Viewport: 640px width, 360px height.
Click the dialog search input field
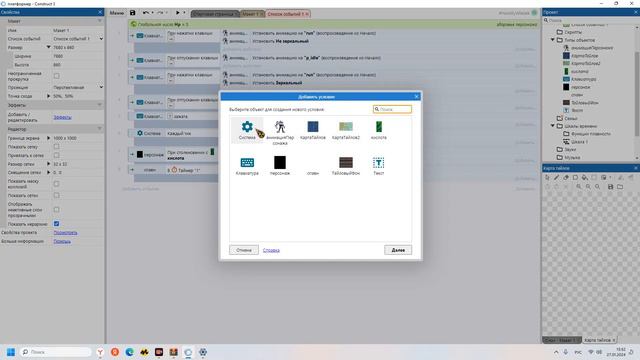pos(392,109)
